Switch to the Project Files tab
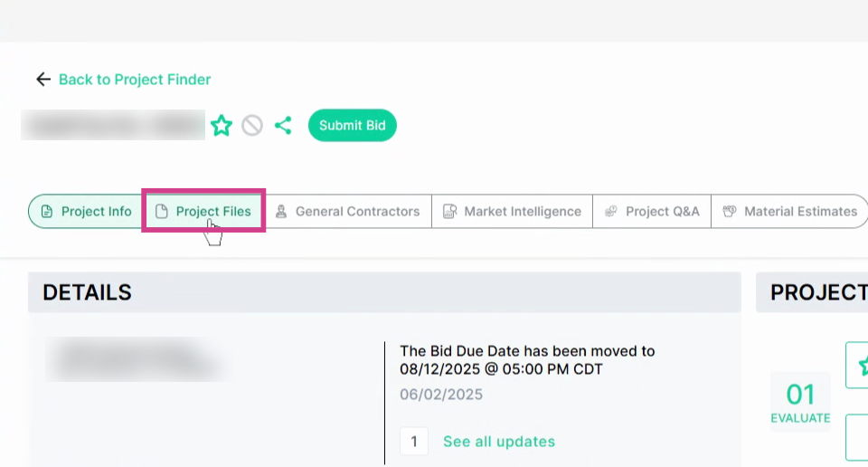This screenshot has height=467, width=868. (x=203, y=211)
